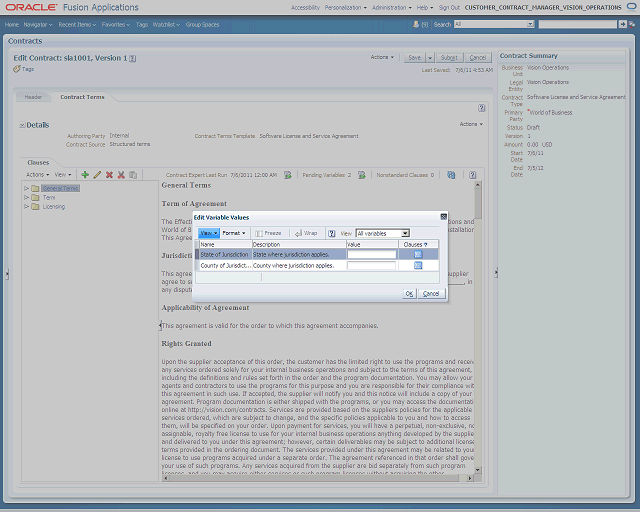Click the Save button

coord(415,58)
